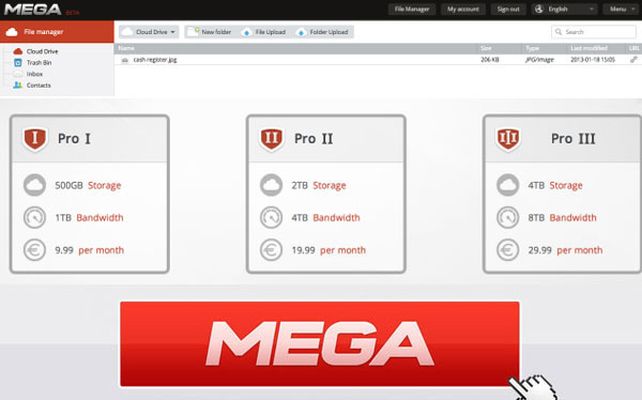Open the File Manager header button
The height and width of the screenshot is (400, 642).
tap(411, 9)
